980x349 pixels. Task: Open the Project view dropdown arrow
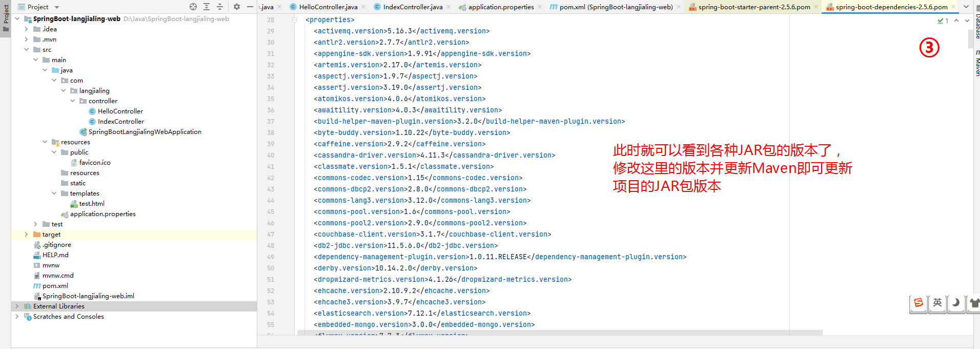pos(57,7)
